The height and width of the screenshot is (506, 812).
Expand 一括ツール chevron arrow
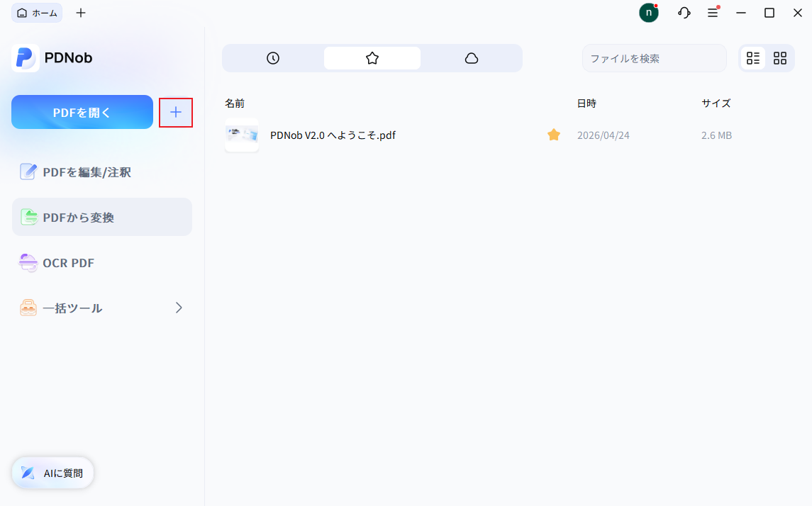179,308
